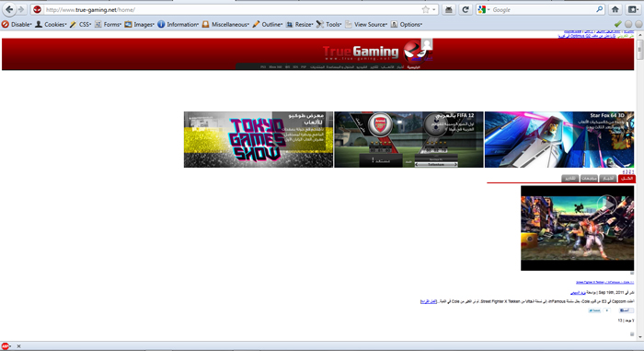The height and width of the screenshot is (351, 644).
Task: Open the View Source toolbar menu
Action: pos(366,25)
